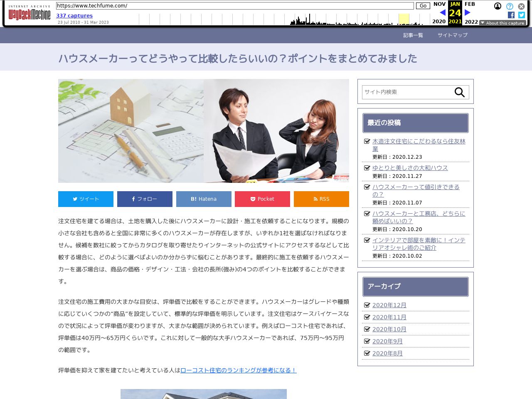
Task: Click the Wayback Machine logo
Action: coord(30,14)
